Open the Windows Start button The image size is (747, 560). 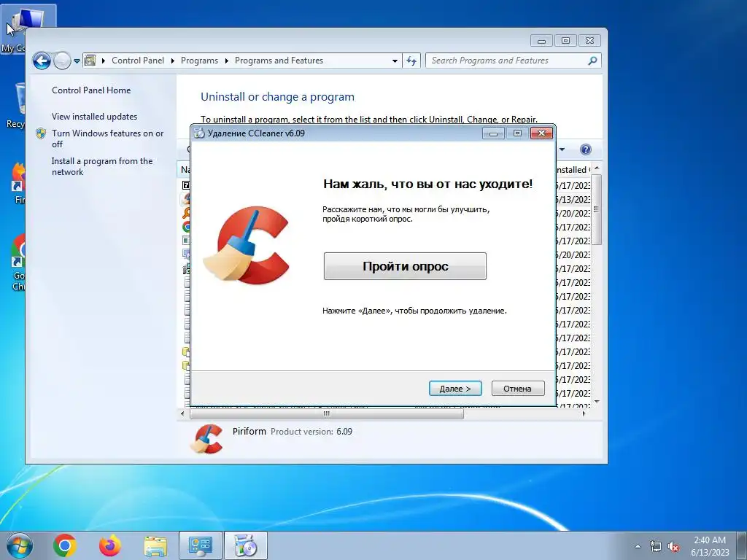point(20,545)
